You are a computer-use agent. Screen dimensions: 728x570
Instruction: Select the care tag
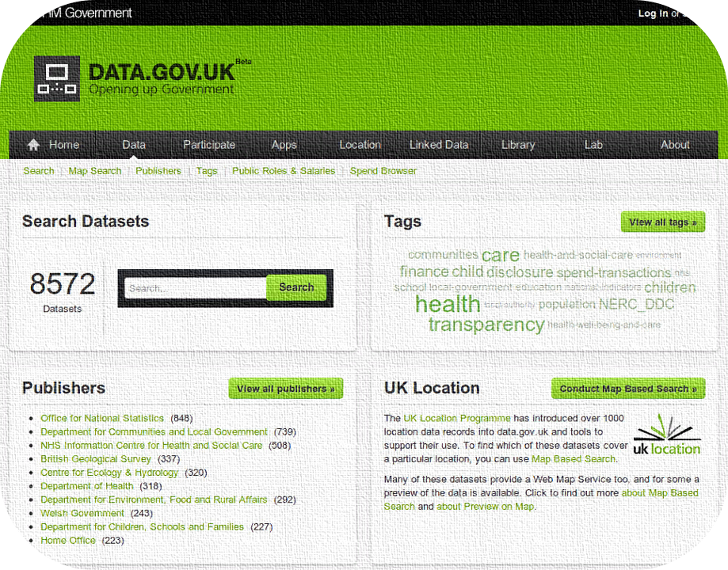pyautogui.click(x=501, y=255)
